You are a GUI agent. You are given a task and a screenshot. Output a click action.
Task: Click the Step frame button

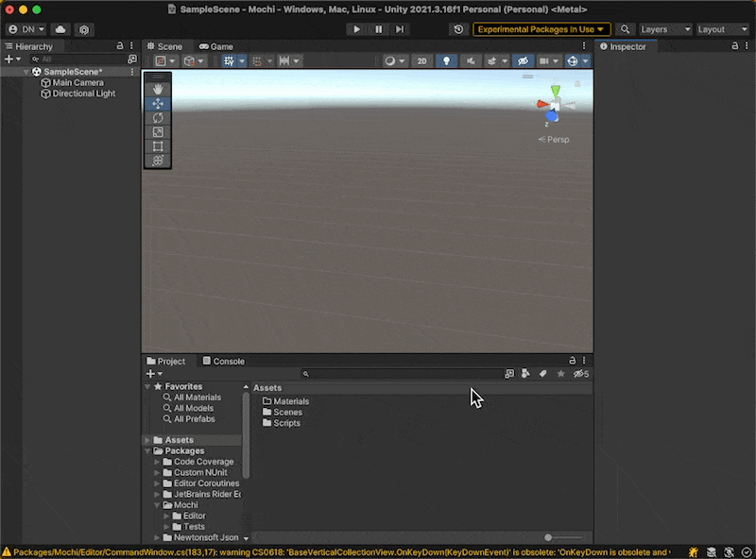pyautogui.click(x=401, y=29)
